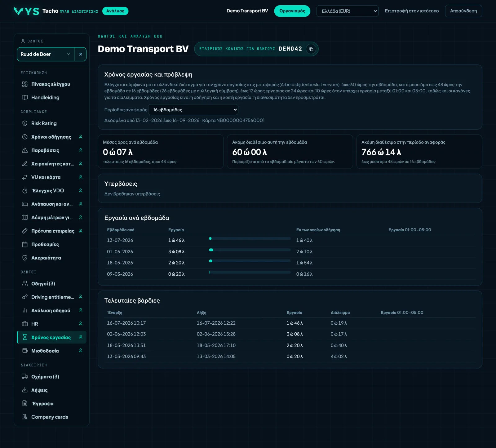The image size is (496, 448).
Task: Open Ανάπαυση bed icon
Action: (x=25, y=204)
